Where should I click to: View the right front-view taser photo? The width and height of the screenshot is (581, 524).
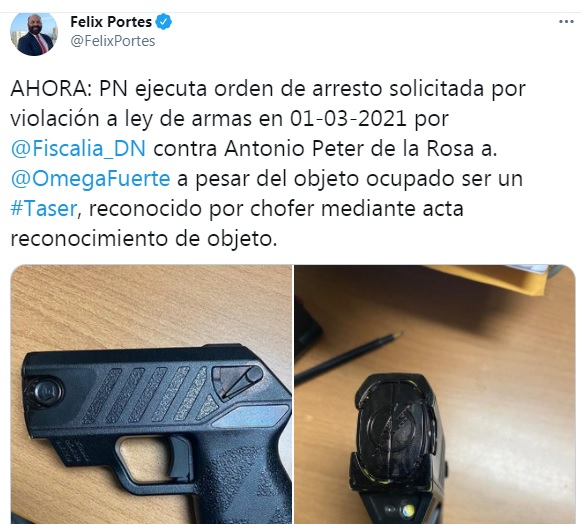(435, 394)
